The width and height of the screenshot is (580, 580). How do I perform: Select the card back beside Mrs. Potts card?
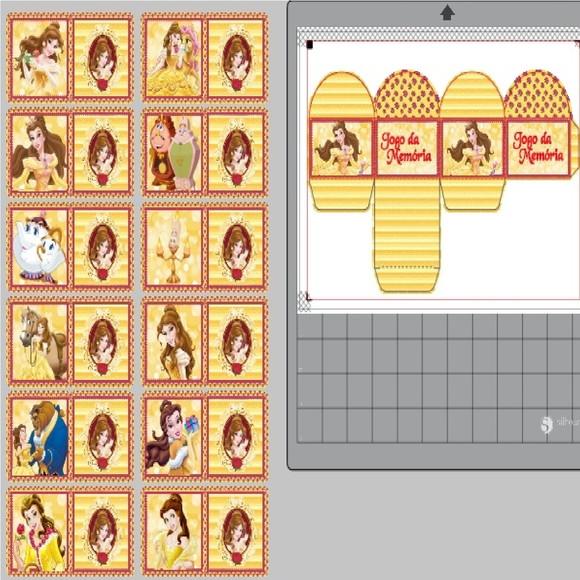point(102,247)
